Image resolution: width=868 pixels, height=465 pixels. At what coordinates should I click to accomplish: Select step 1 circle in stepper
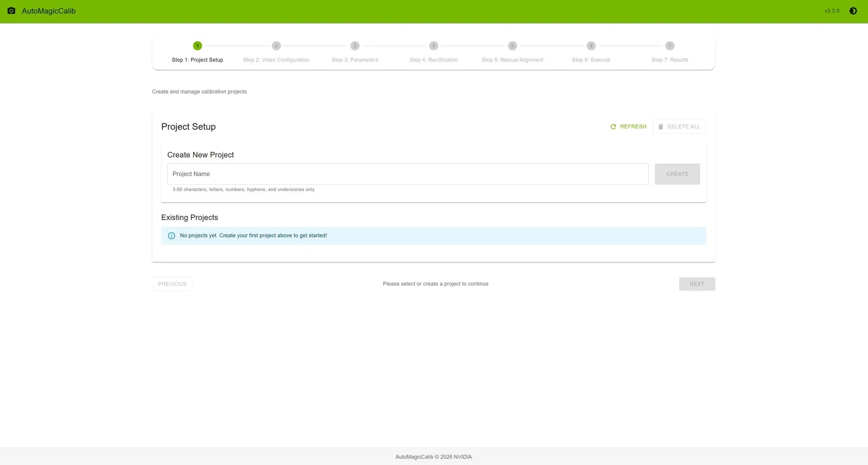click(197, 46)
